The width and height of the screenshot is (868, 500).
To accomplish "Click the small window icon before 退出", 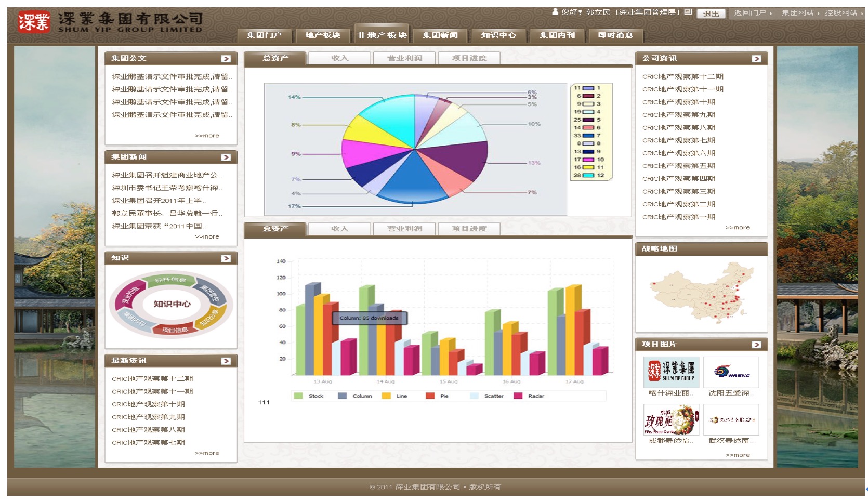I will pos(688,12).
